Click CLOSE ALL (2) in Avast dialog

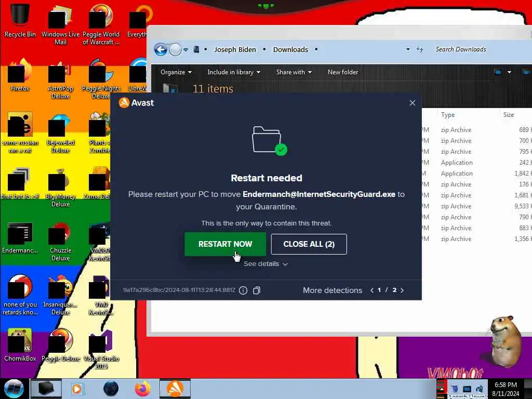(x=309, y=244)
